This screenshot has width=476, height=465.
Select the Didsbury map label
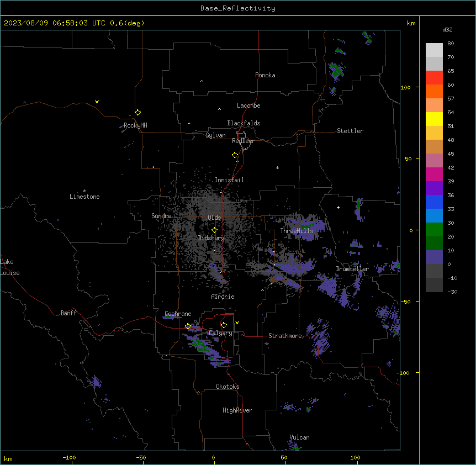click(x=211, y=238)
